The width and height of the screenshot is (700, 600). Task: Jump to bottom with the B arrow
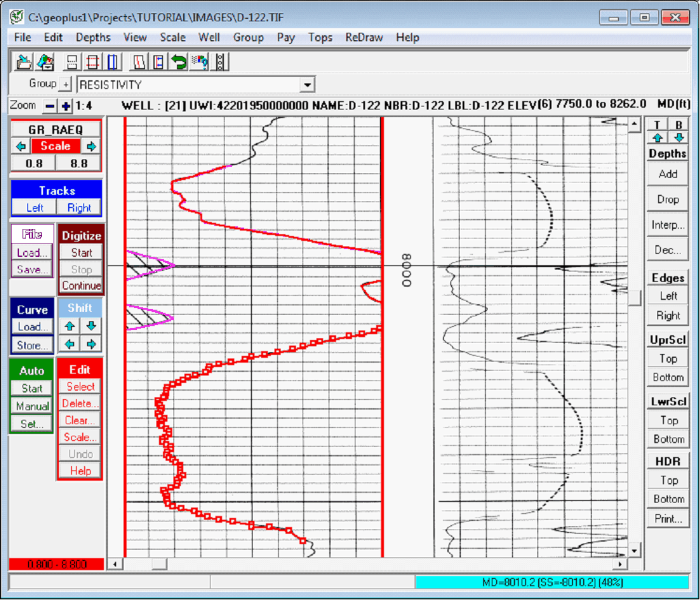click(x=679, y=137)
